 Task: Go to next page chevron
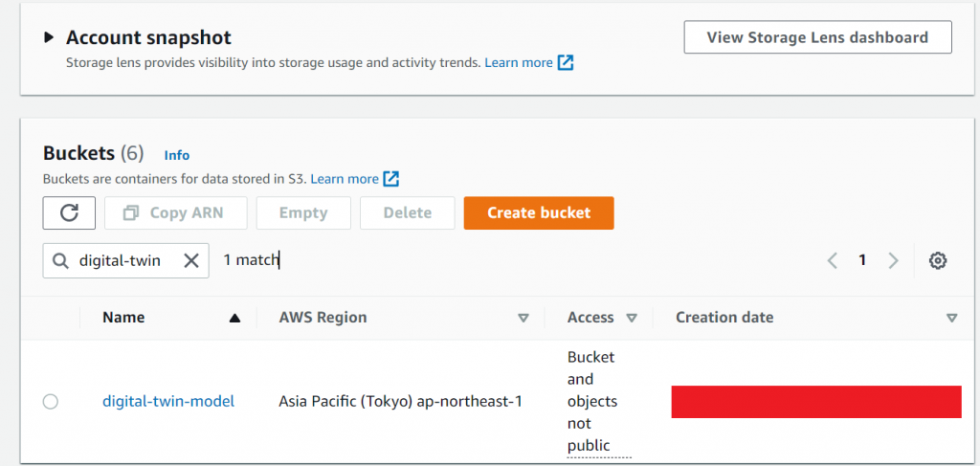click(x=893, y=260)
